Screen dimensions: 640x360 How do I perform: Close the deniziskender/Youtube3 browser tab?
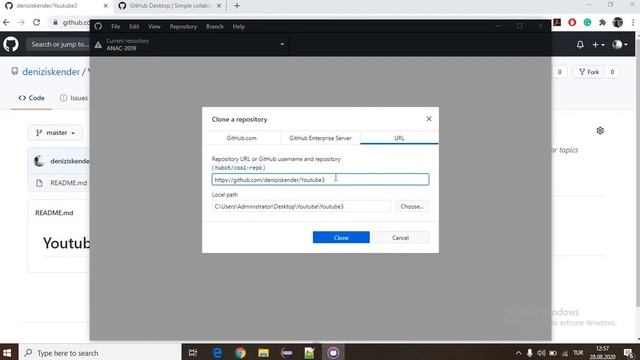pos(106,6)
